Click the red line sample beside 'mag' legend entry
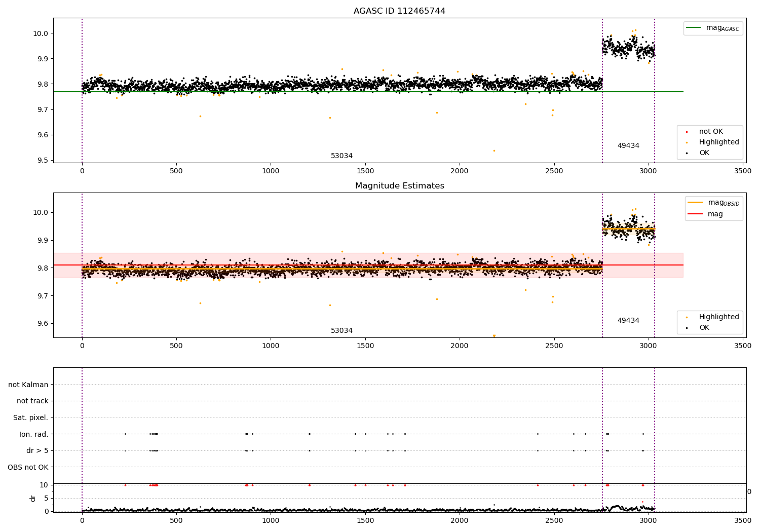The width and height of the screenshot is (760, 532). tap(696, 214)
